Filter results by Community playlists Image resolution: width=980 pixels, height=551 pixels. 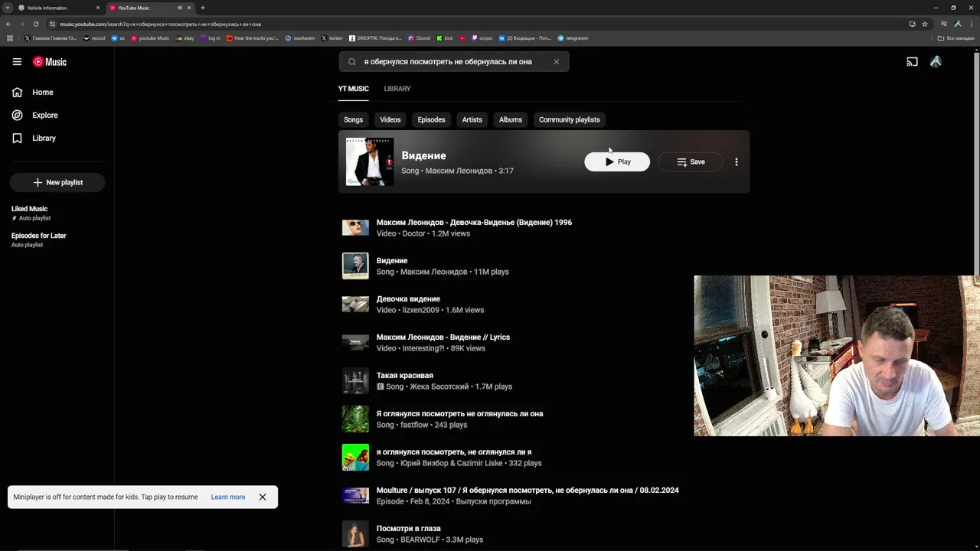[x=570, y=120]
